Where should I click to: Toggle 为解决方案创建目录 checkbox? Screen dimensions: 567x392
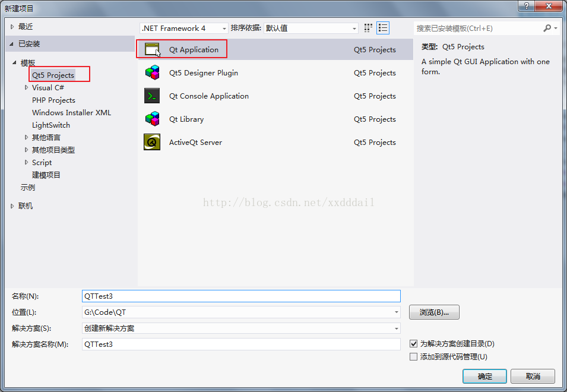pos(414,343)
